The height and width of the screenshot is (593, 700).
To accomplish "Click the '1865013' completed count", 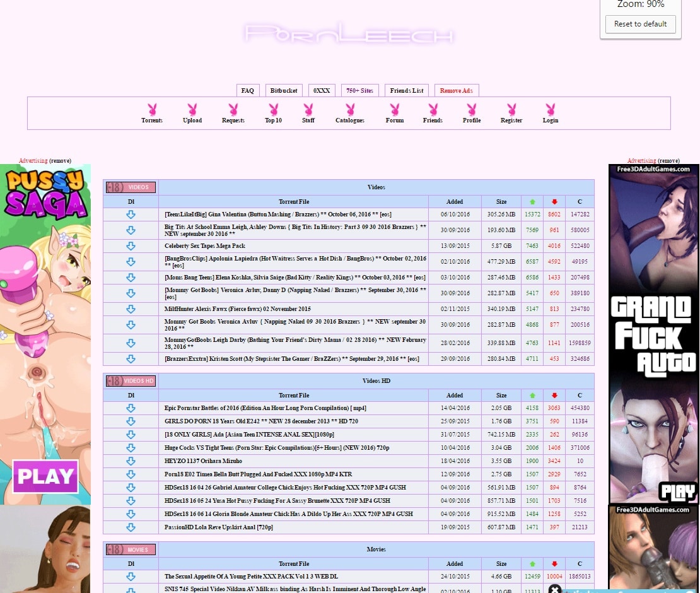I will coord(580,577).
